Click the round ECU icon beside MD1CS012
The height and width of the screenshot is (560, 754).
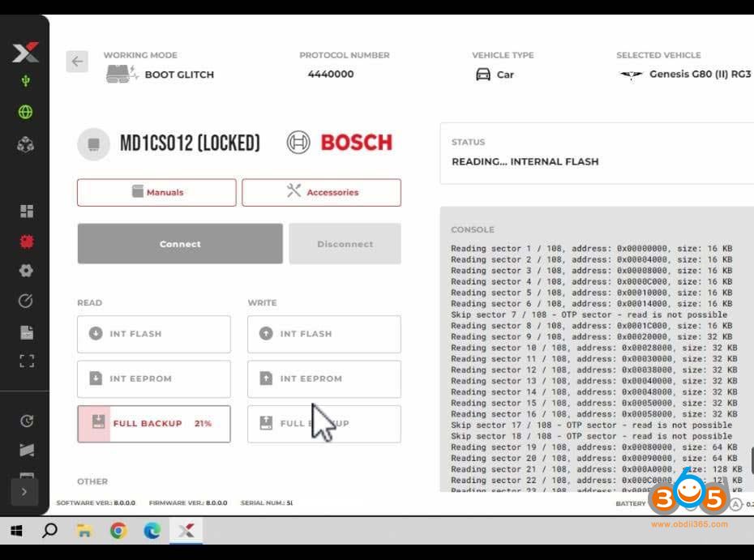(94, 143)
